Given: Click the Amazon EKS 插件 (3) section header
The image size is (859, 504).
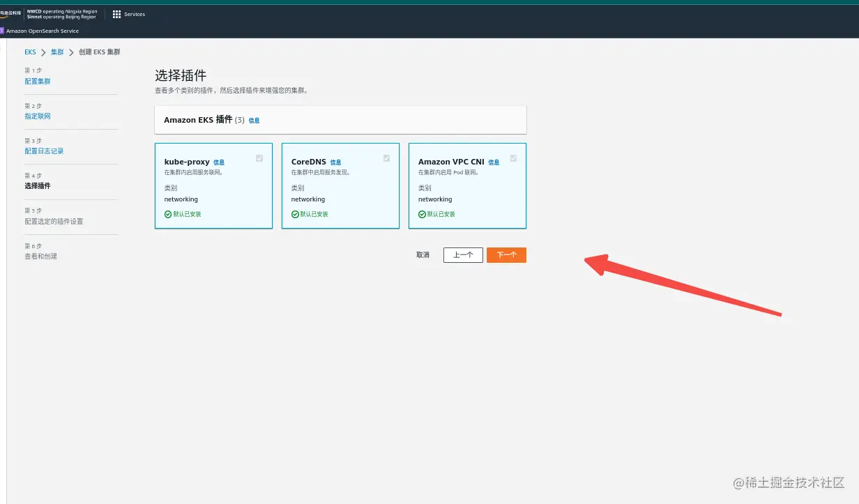Looking at the screenshot, I should 204,120.
